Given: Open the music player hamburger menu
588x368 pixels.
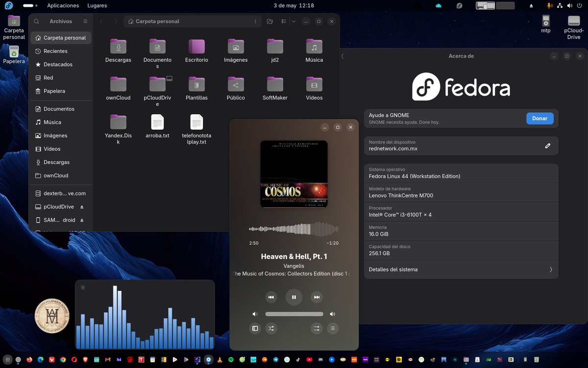Looking at the screenshot, I should tap(333, 328).
